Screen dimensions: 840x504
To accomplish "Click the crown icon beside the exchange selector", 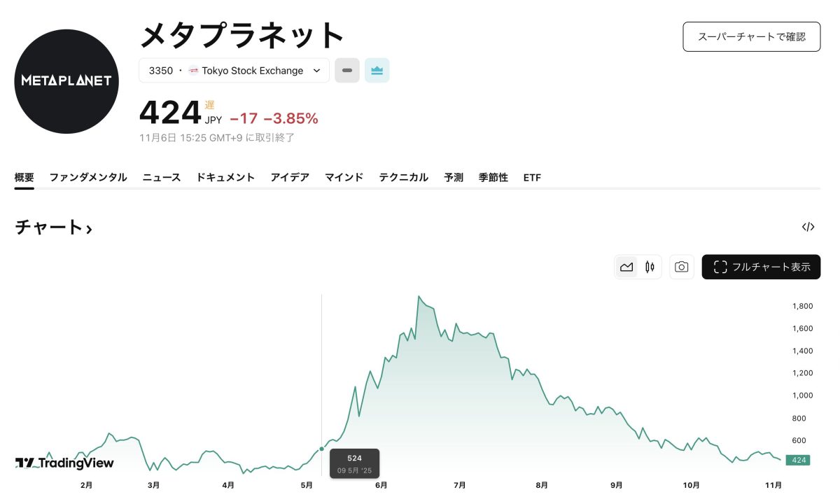I will point(377,71).
